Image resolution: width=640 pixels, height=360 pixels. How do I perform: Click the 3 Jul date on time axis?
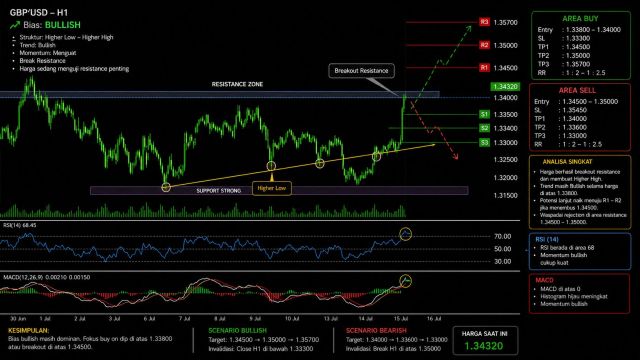(114, 318)
